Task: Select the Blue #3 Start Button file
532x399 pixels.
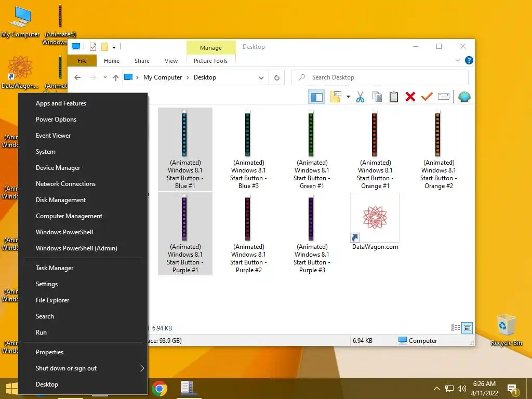Action: click(x=248, y=149)
